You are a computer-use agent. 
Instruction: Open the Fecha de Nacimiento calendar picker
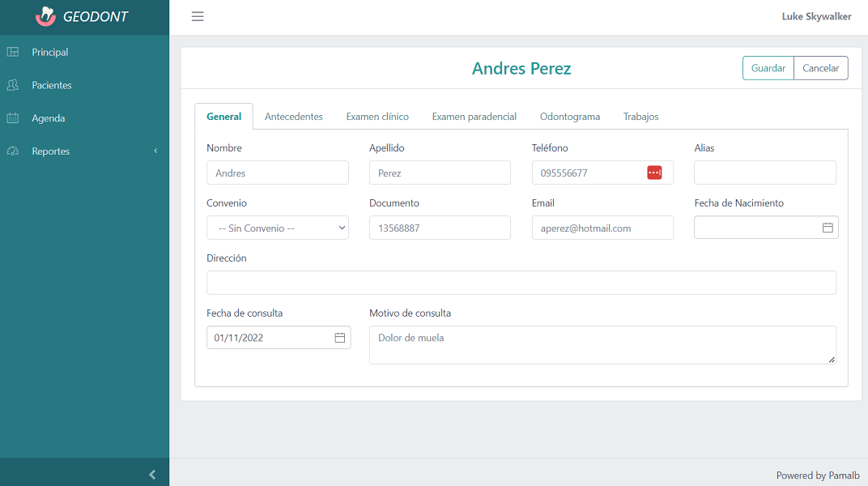click(x=828, y=228)
